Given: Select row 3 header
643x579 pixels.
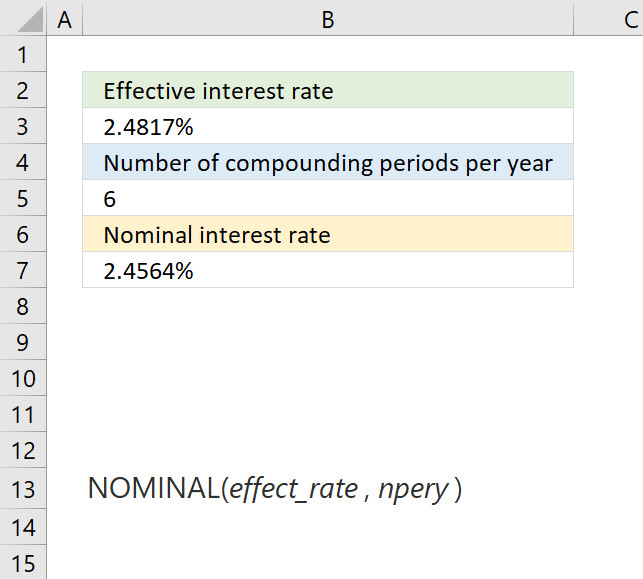Looking at the screenshot, I should [x=23, y=126].
